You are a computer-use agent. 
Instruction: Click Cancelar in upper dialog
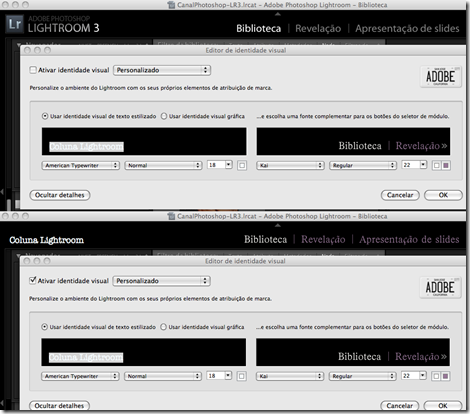400,195
